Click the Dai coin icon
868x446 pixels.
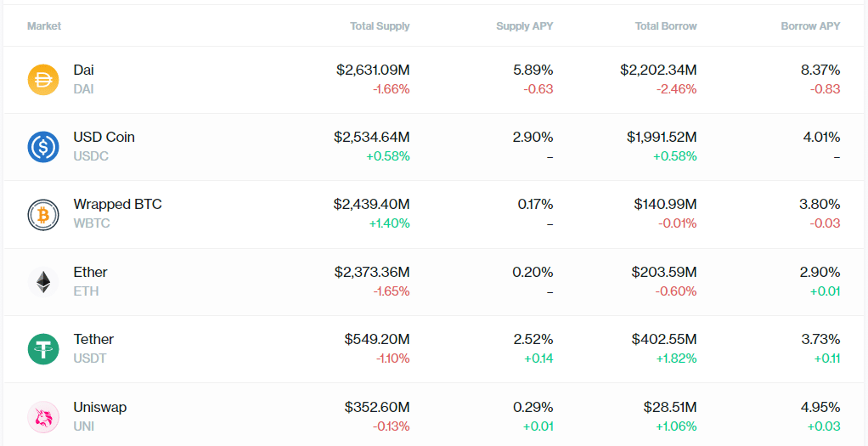click(x=43, y=80)
